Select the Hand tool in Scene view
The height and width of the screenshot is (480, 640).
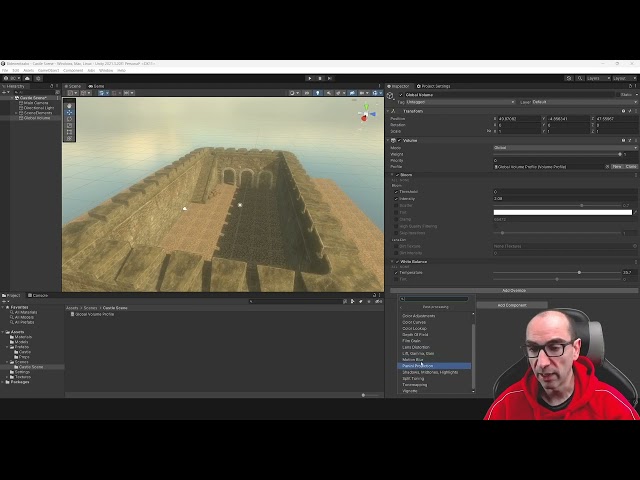(x=69, y=105)
